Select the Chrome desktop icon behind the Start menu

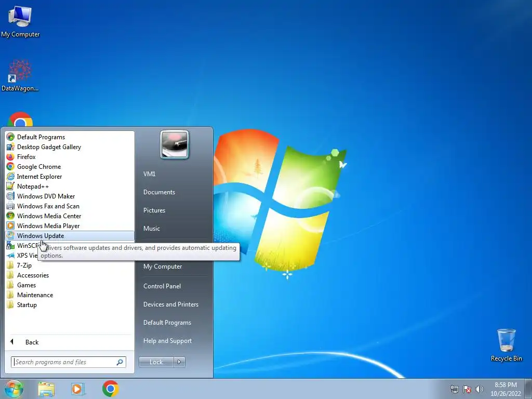[20, 119]
